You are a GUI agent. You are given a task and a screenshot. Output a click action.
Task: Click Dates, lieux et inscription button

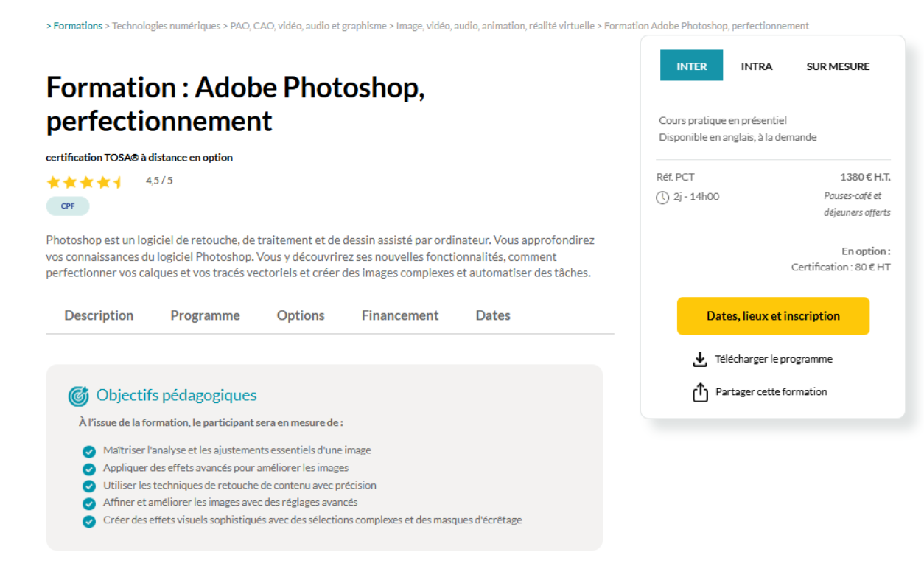point(773,316)
